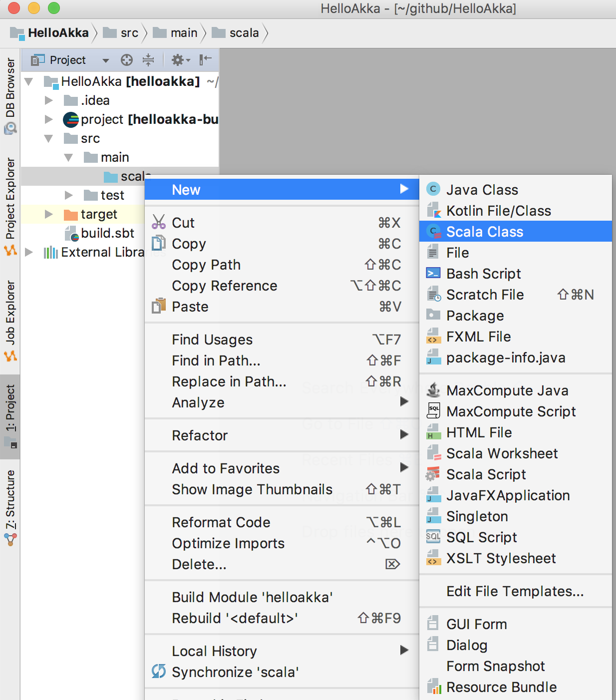Image resolution: width=616 pixels, height=700 pixels.
Task: Select JavaFXApplication template
Action: [516, 495]
